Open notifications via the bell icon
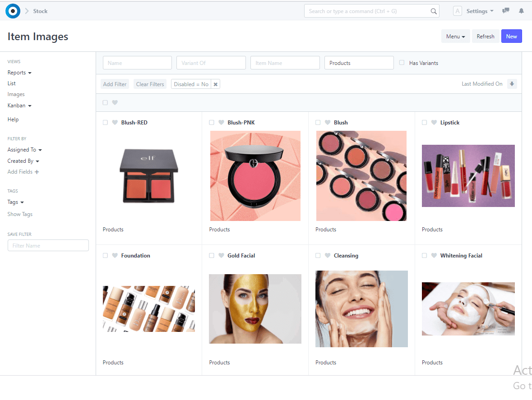The width and height of the screenshot is (532, 400). pyautogui.click(x=521, y=11)
